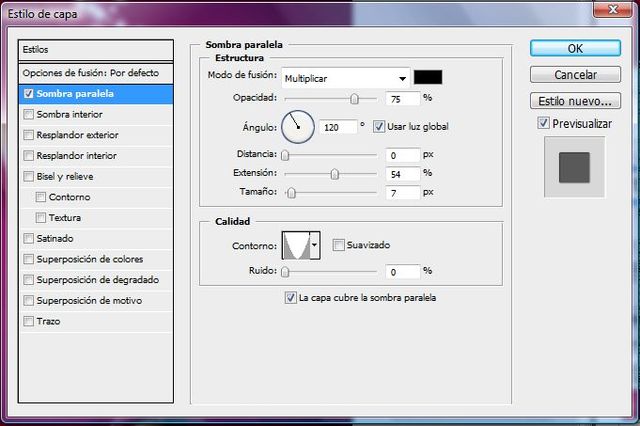Tick the Contorno sub-option checkbox in the styles list
Viewport: 640px width, 426px height.
(x=40, y=197)
